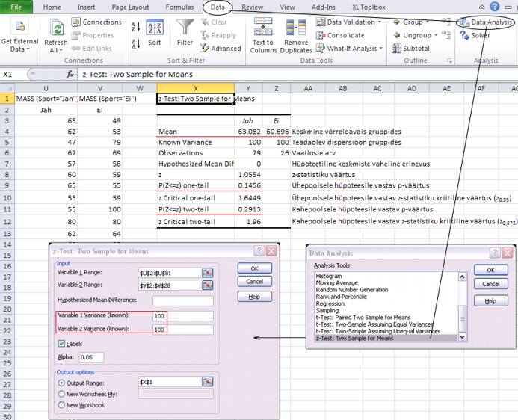Viewport: 518px width, 420px height.
Task: Select the New Workbook radio button
Action: (x=62, y=405)
